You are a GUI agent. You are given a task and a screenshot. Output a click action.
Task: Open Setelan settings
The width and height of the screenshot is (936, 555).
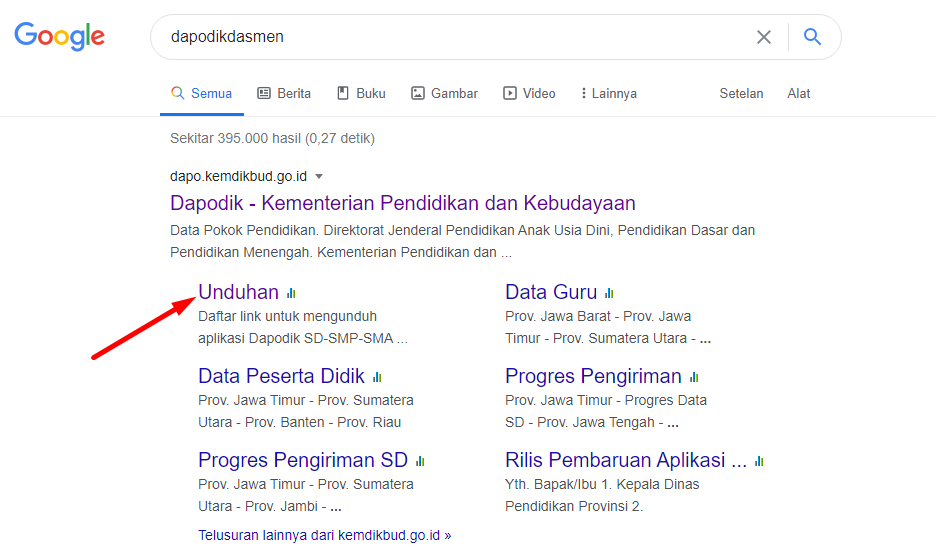(x=741, y=94)
